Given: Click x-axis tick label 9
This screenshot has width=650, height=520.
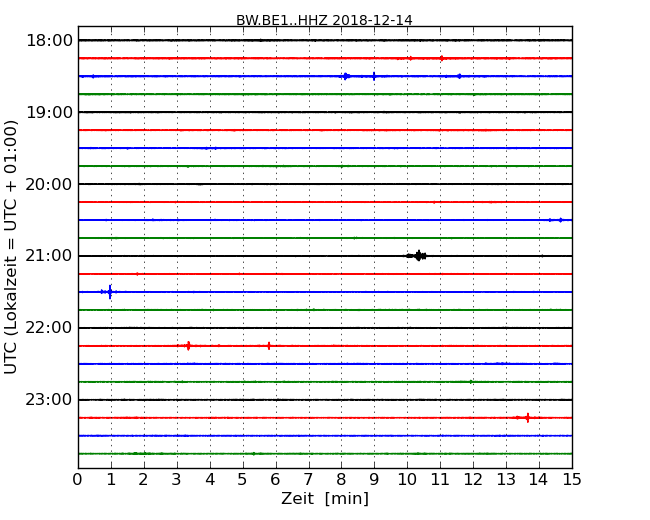Looking at the screenshot, I should pyautogui.click(x=374, y=479).
